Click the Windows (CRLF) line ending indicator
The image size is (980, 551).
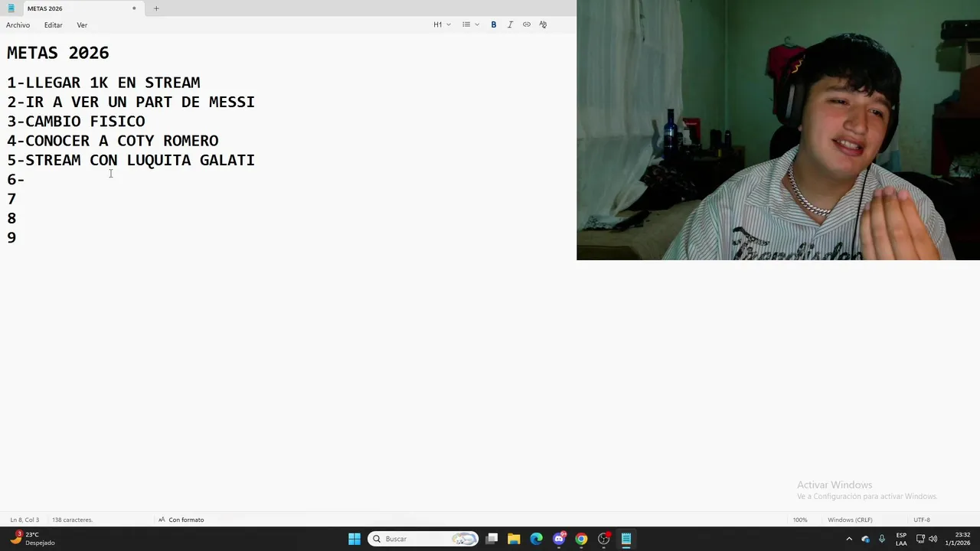tap(850, 520)
